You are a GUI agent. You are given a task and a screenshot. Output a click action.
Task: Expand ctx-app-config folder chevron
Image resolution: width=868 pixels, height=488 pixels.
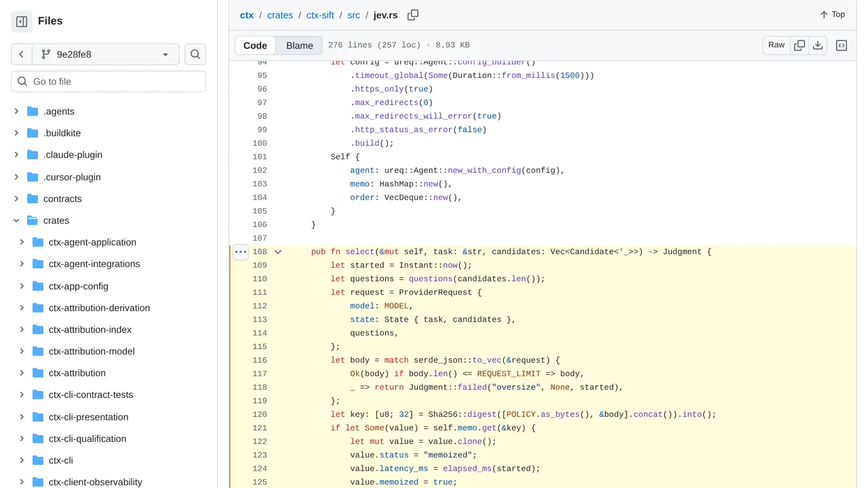coord(22,286)
